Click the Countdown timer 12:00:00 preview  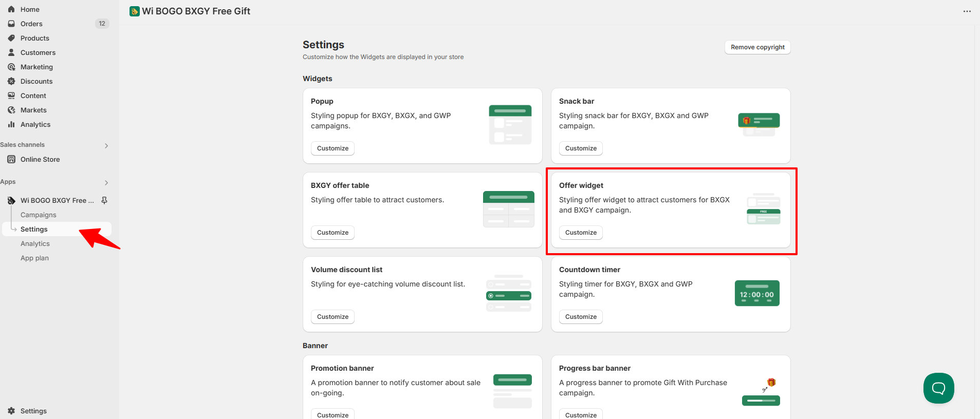click(x=757, y=293)
